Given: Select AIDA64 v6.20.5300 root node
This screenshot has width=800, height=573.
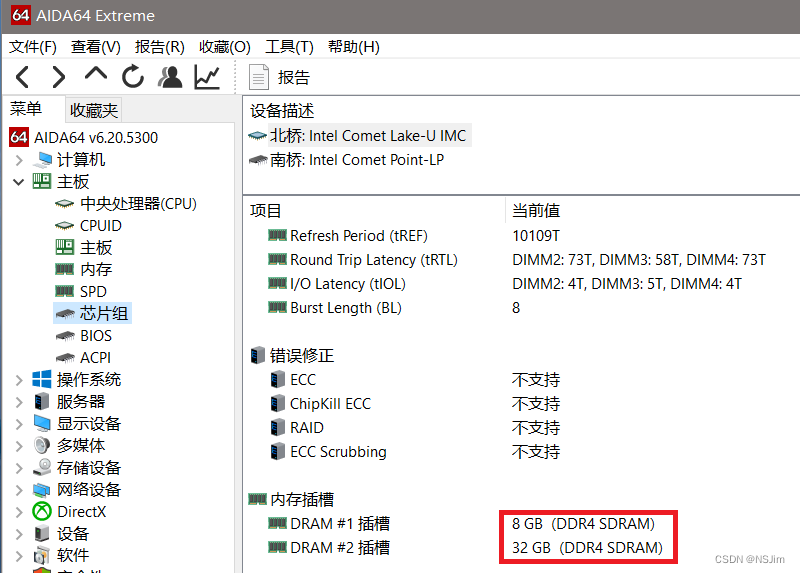Looking at the screenshot, I should pos(96,138).
